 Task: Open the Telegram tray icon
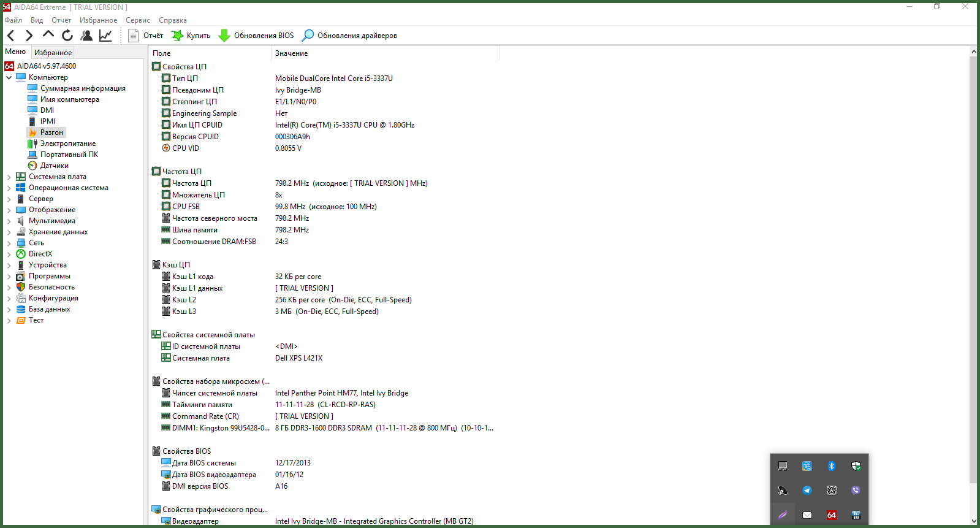coord(807,490)
